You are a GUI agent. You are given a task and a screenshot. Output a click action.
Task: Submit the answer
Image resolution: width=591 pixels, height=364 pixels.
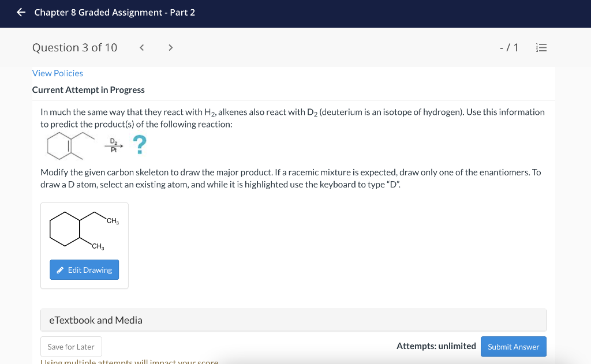pos(513,347)
